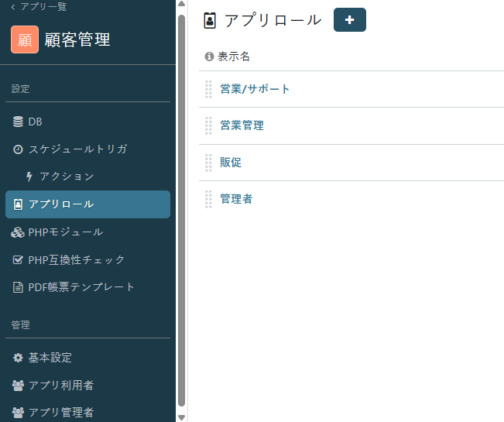Click the lightning bolt icon for アクション

click(29, 177)
